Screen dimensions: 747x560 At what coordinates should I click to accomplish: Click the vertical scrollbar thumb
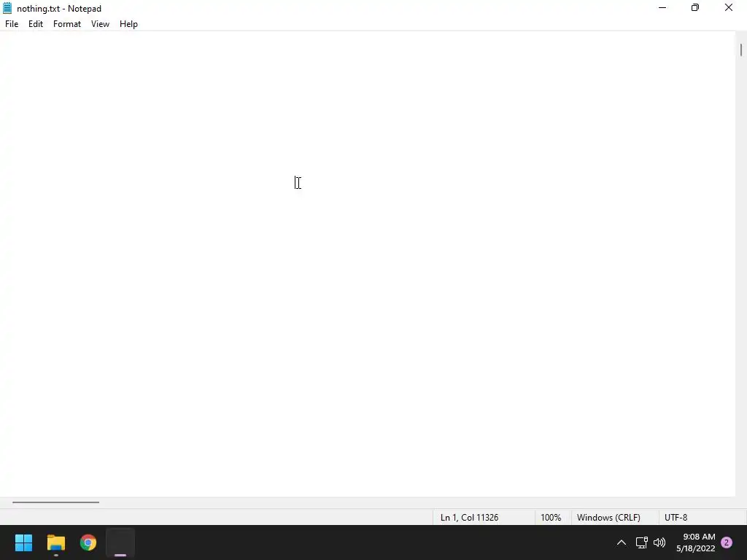741,50
